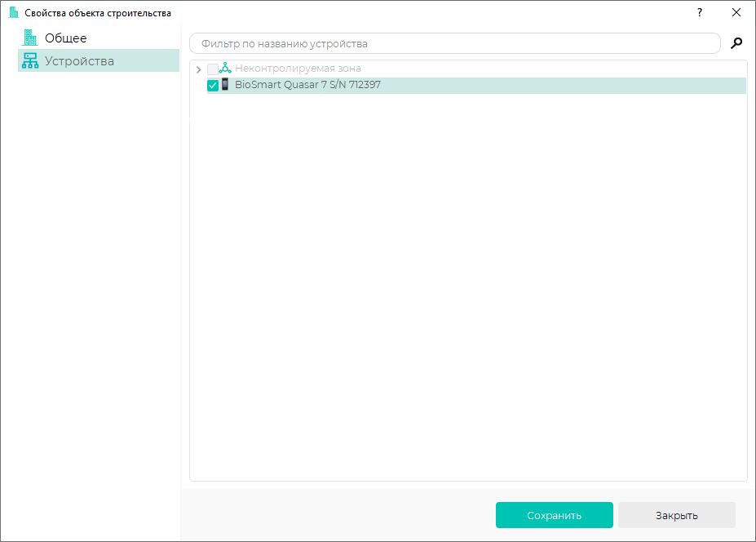Toggle the Неконтролируемая зона checkbox

(x=213, y=69)
